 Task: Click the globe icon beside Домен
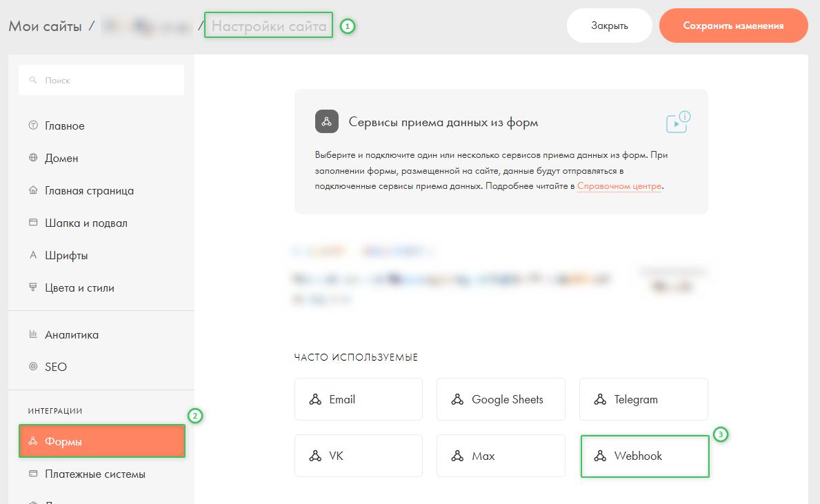(33, 158)
